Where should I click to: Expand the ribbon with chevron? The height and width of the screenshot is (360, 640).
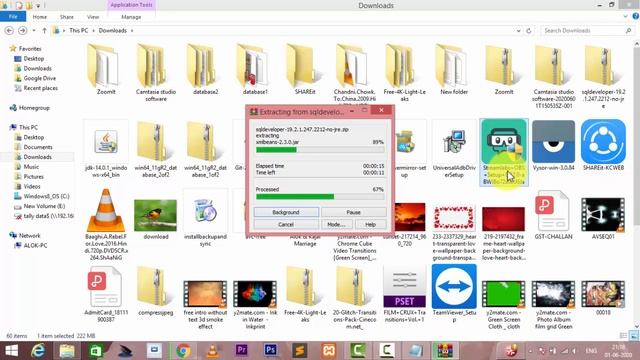[625, 16]
